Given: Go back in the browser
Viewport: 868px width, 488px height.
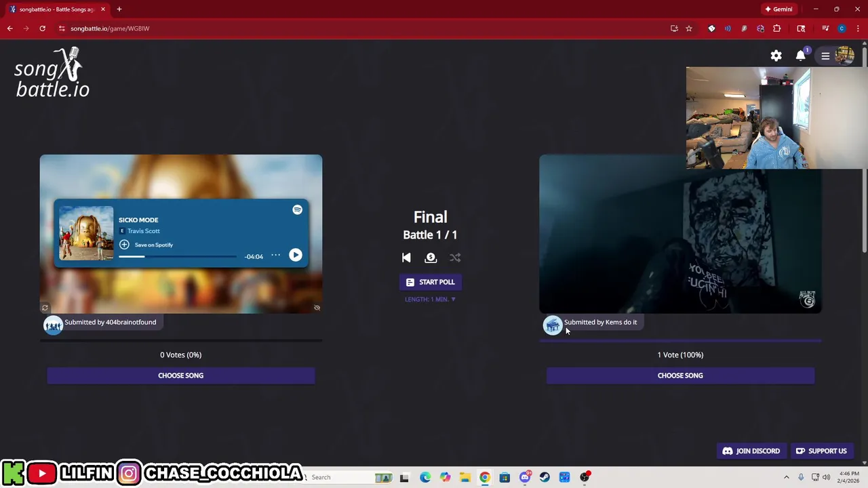Looking at the screenshot, I should [x=9, y=28].
